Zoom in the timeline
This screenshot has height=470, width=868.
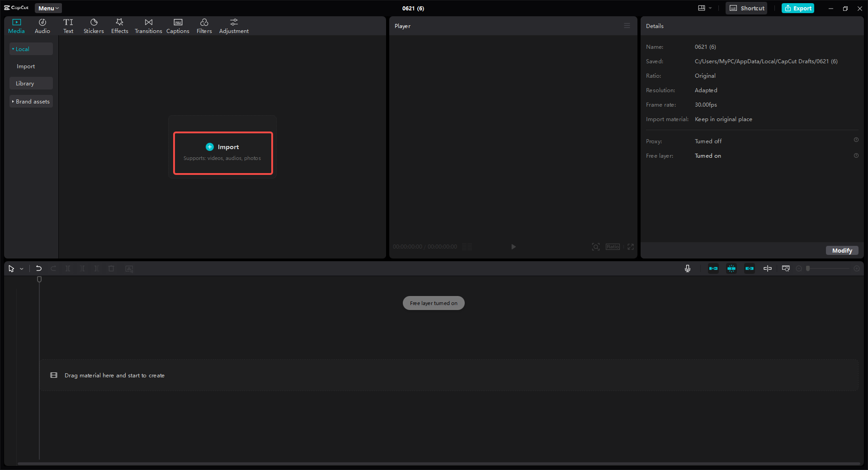[x=856, y=268]
